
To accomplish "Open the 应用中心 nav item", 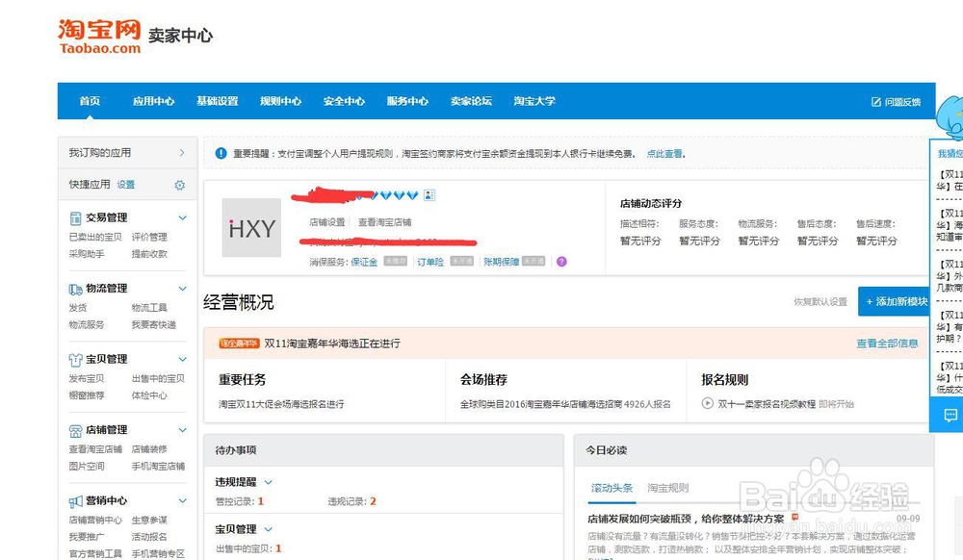I will point(153,101).
